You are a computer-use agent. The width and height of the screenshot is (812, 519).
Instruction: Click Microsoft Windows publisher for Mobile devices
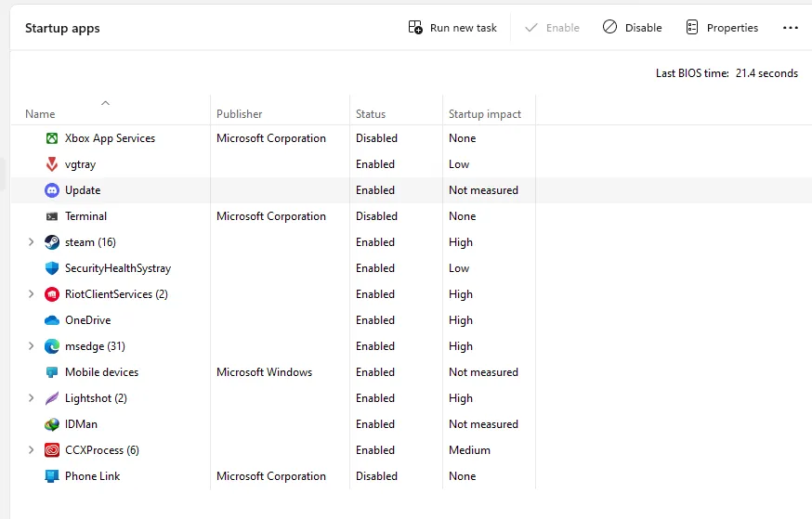pos(264,372)
